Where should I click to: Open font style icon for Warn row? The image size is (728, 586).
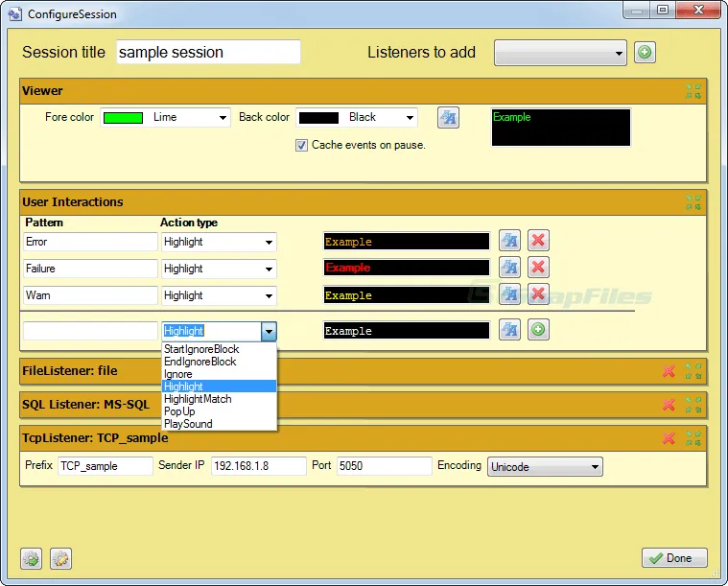(x=509, y=294)
